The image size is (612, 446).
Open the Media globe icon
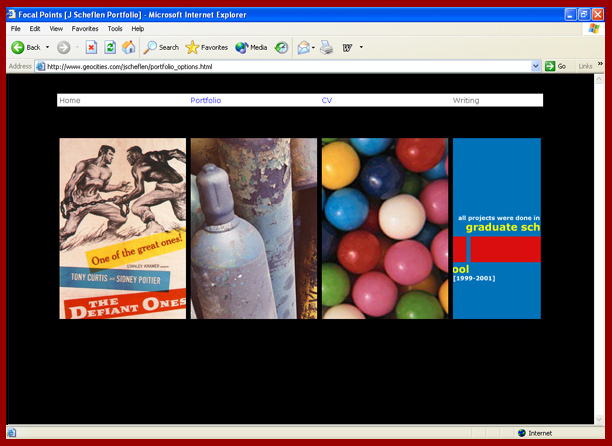242,48
